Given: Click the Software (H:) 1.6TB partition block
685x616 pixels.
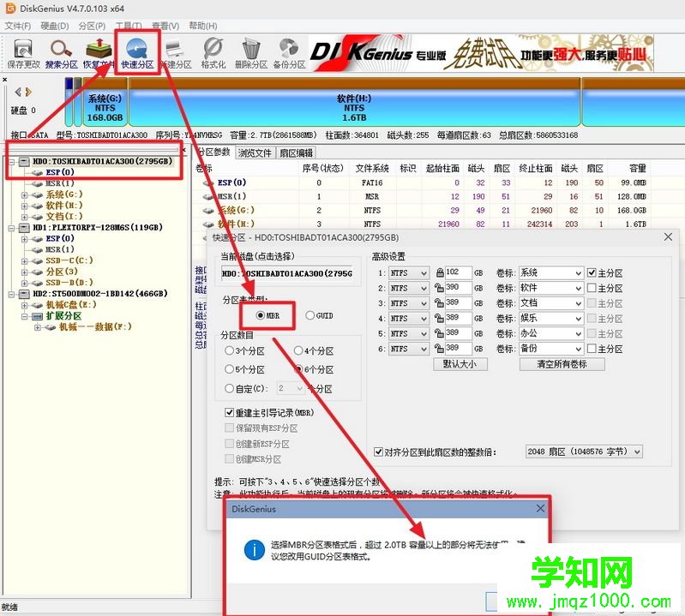Looking at the screenshot, I should pyautogui.click(x=354, y=103).
